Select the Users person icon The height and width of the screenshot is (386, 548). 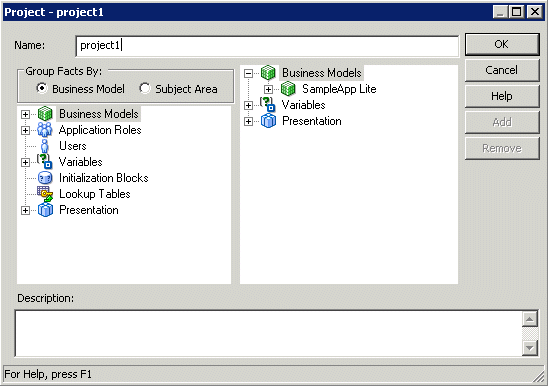[45, 146]
